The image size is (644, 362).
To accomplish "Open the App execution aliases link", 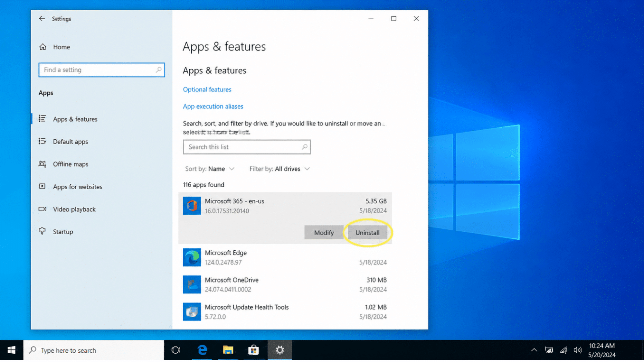I will pyautogui.click(x=213, y=106).
